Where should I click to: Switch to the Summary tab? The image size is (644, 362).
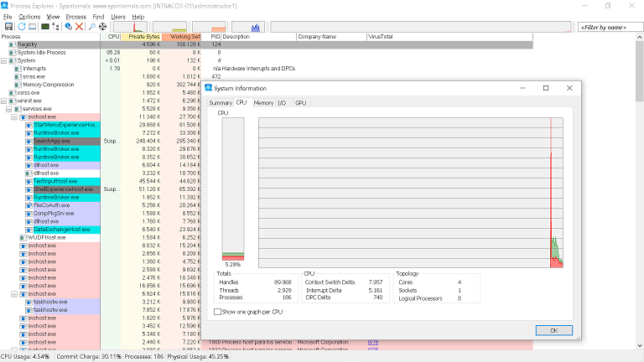[x=221, y=103]
